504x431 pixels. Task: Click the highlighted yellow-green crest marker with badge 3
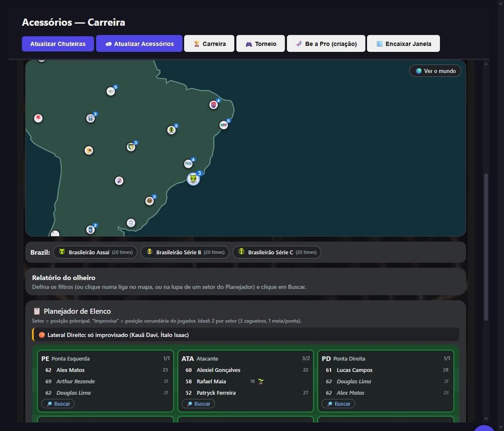point(193,179)
